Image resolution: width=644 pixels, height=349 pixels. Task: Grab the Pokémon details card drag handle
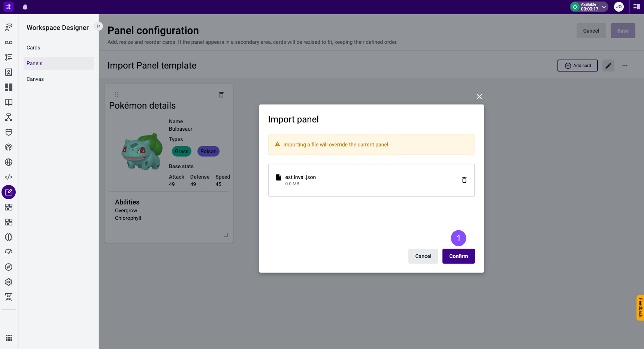tap(117, 95)
